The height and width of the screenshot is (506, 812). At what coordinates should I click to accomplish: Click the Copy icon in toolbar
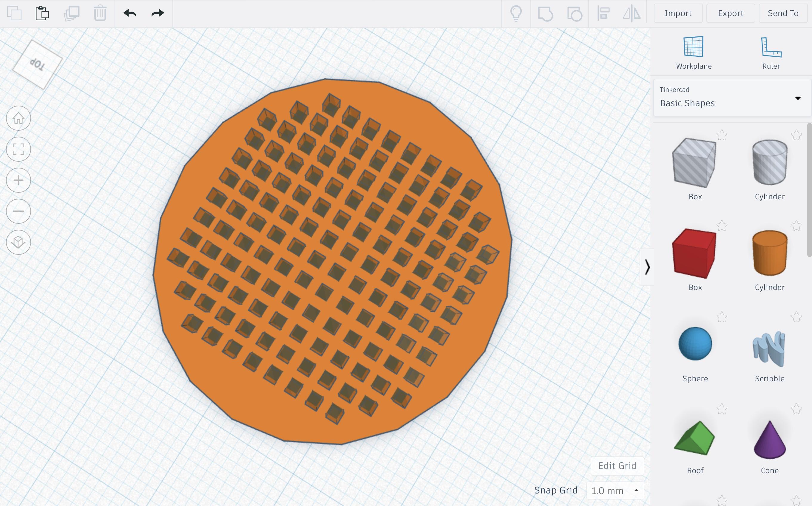[x=14, y=13]
